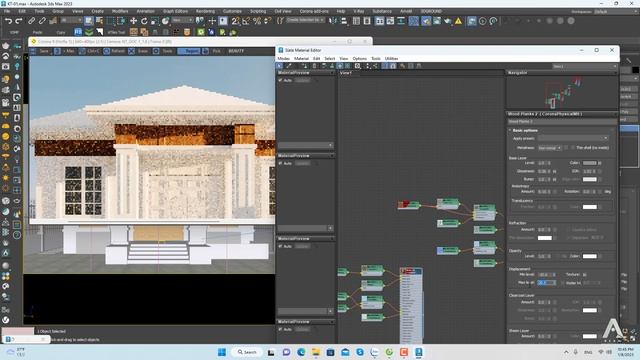Click the yellow warning triangle icon
The height and width of the screenshot is (360, 640).
458,20
